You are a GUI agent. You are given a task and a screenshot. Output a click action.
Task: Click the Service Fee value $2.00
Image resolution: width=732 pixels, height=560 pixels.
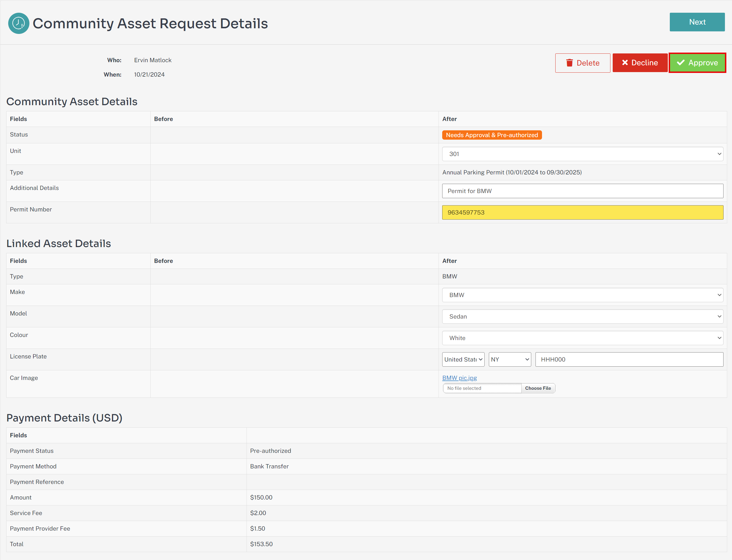(x=258, y=513)
